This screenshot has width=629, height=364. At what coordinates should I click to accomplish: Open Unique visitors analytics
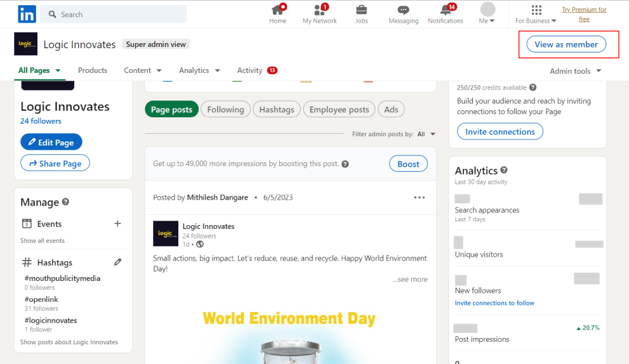(x=479, y=254)
